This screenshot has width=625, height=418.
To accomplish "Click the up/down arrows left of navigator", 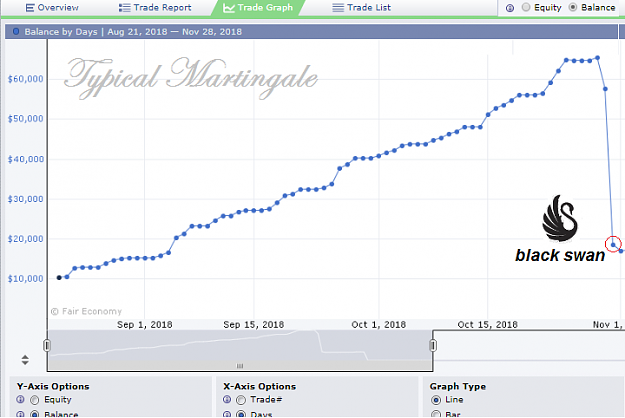I will (25, 360).
